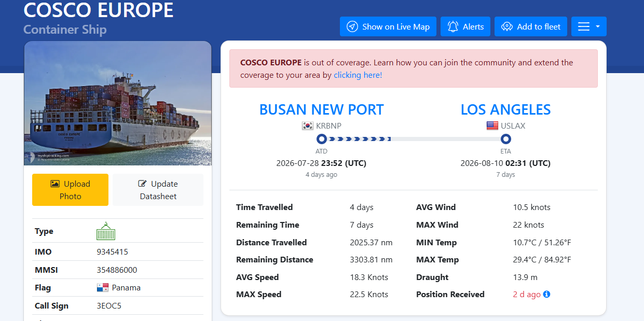Click the COSCO EUROPE page title
644x321 pixels.
pyautogui.click(x=99, y=9)
